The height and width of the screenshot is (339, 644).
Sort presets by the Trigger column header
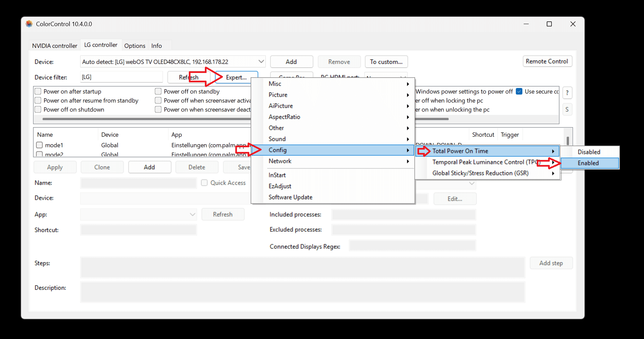tap(510, 135)
